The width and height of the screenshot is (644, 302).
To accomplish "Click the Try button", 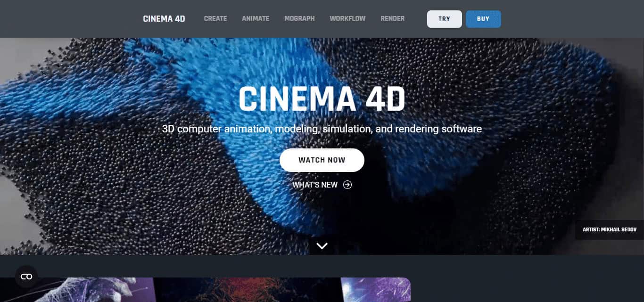I will click(445, 19).
